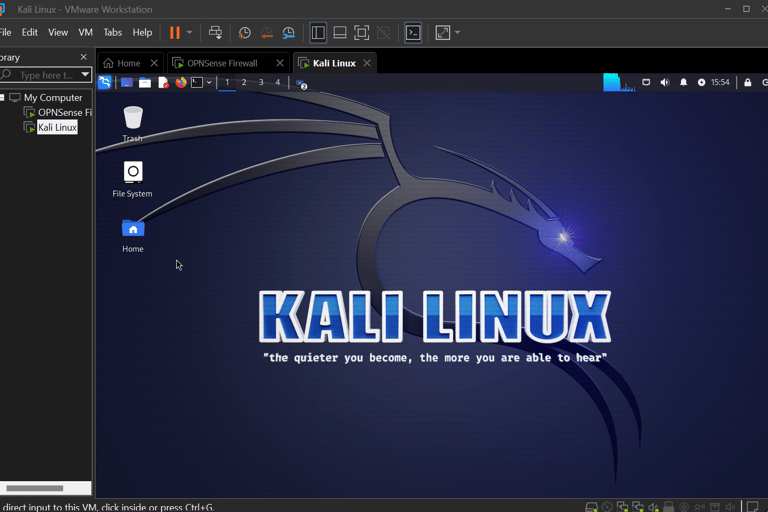768x512 pixels.
Task: Click the disabled Unity mode icon
Action: click(x=384, y=33)
